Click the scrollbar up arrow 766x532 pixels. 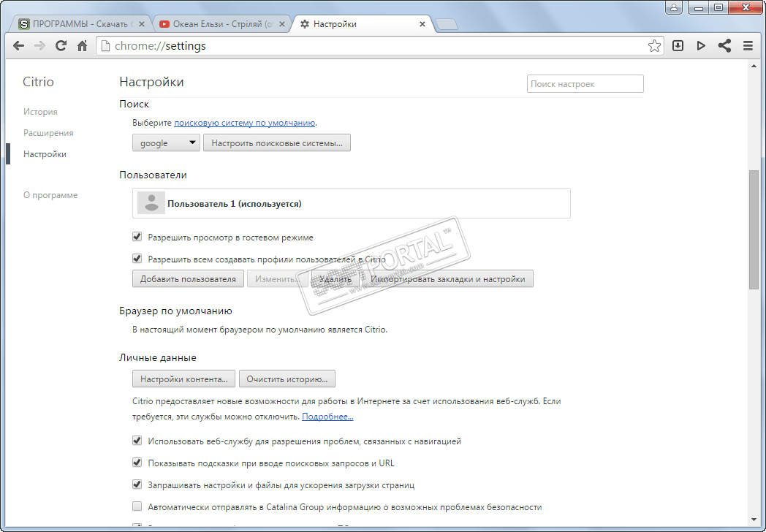(754, 66)
